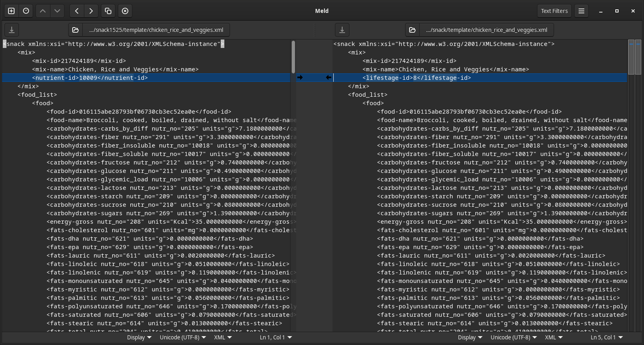Click the mix-name line in right pane

[x=445, y=69]
